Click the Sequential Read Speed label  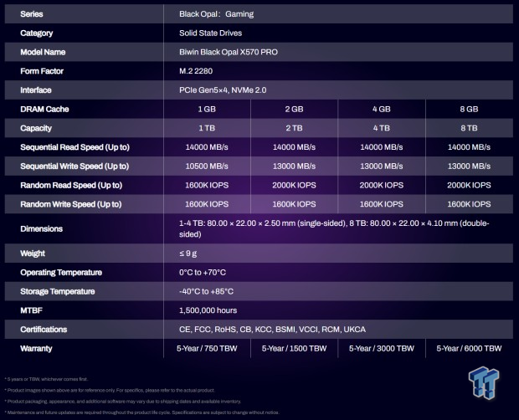click(x=75, y=147)
